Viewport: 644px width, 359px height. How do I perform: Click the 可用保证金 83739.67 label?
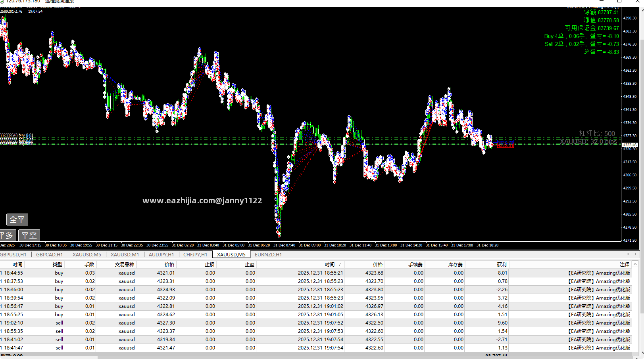pos(592,28)
